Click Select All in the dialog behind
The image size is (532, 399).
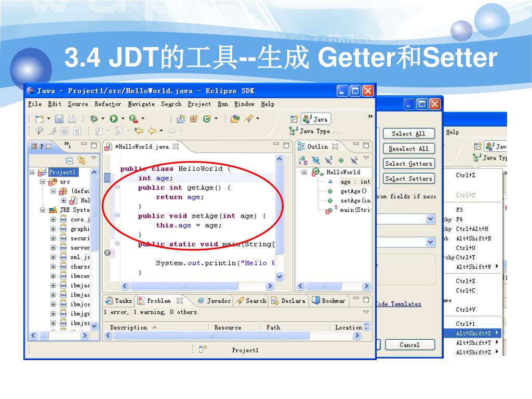pyautogui.click(x=408, y=134)
